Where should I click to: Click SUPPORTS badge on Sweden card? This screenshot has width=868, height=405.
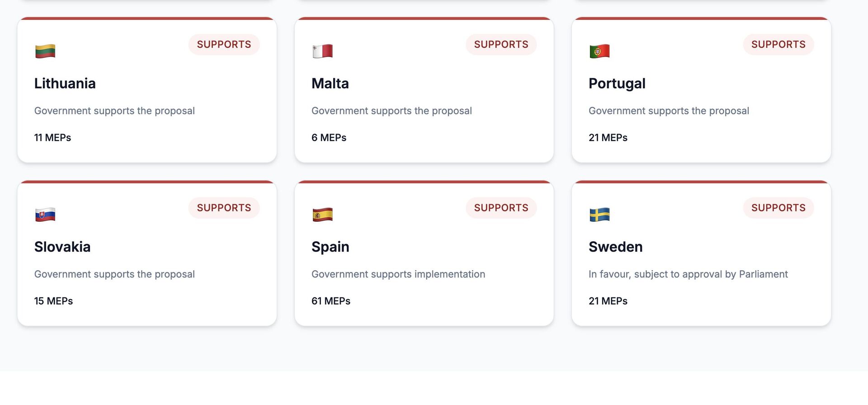[x=778, y=208]
